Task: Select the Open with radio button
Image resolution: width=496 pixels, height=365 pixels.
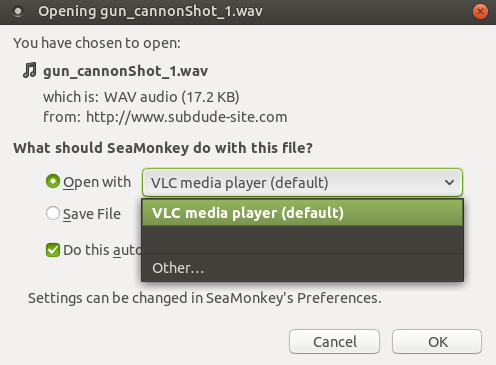Action: [53, 181]
